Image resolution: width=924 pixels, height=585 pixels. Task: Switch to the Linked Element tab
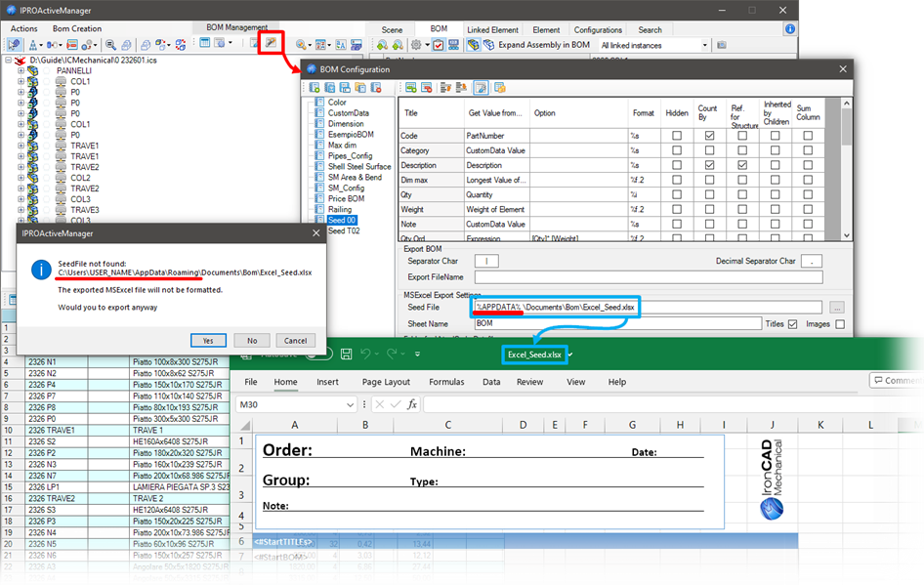pos(492,29)
